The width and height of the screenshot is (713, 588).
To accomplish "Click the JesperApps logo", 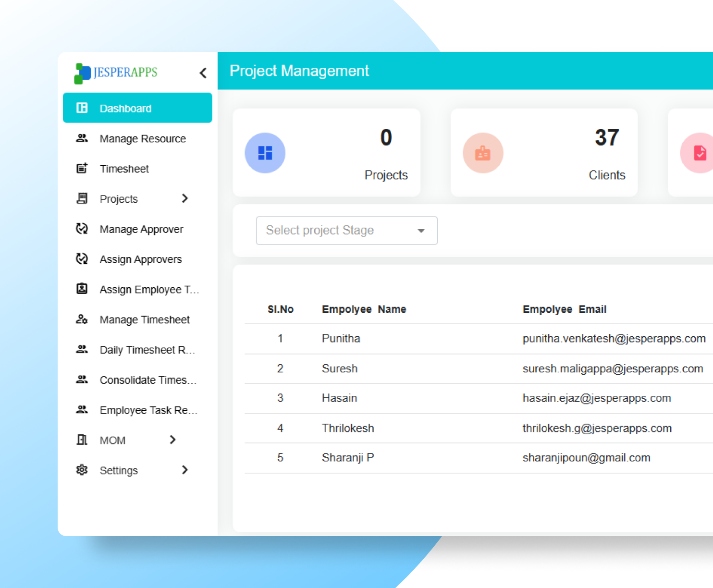I will point(116,73).
